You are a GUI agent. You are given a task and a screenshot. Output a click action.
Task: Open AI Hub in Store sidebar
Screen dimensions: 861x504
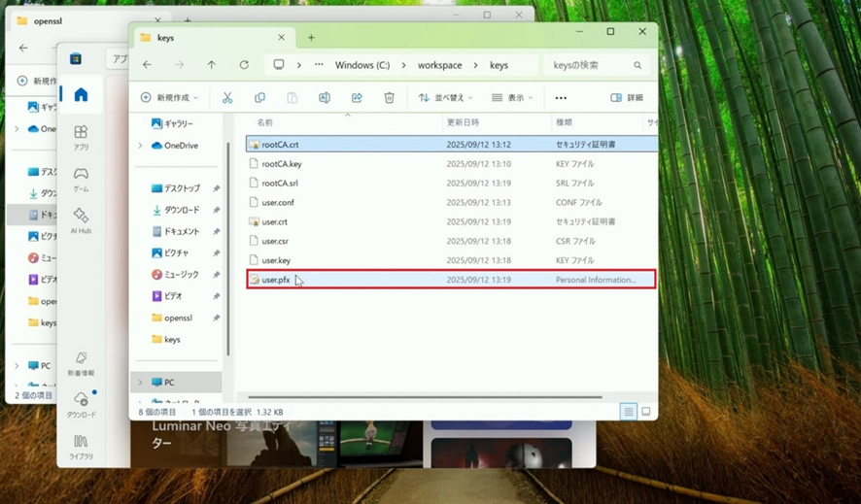click(x=81, y=219)
